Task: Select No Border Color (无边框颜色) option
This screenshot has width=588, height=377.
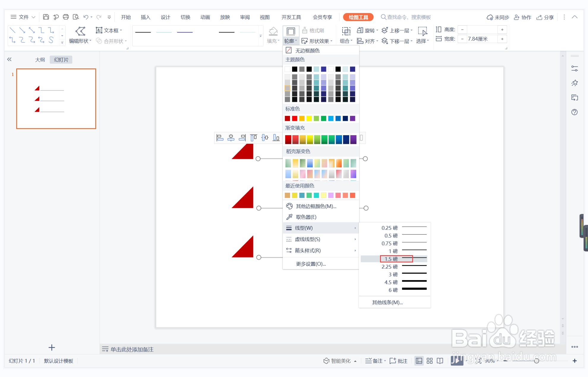Action: click(307, 51)
